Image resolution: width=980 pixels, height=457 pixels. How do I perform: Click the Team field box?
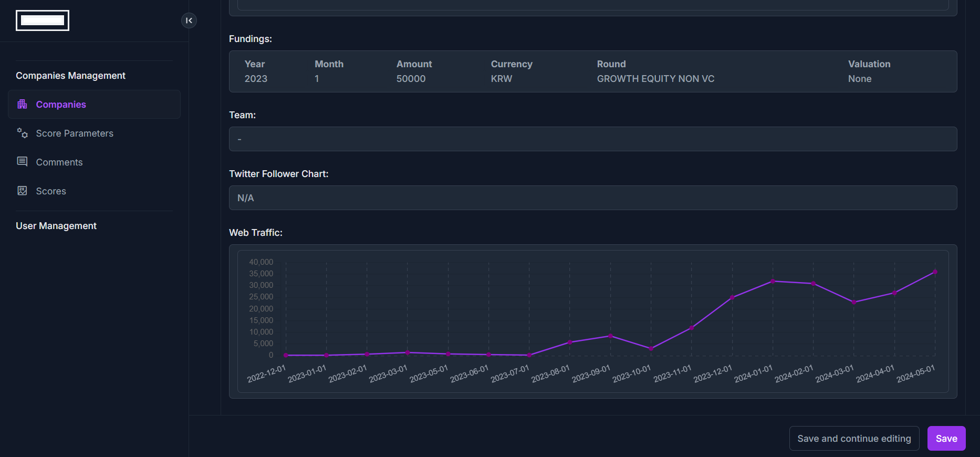tap(593, 139)
